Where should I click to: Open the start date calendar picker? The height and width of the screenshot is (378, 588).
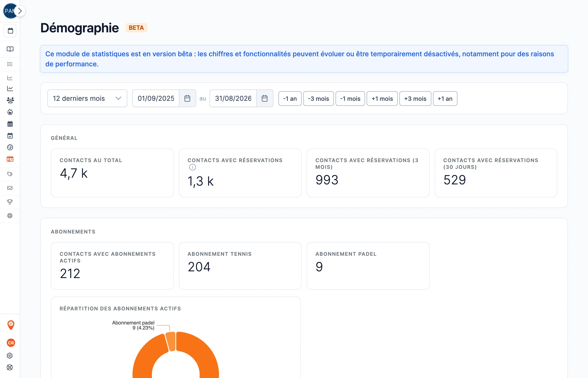(x=188, y=98)
